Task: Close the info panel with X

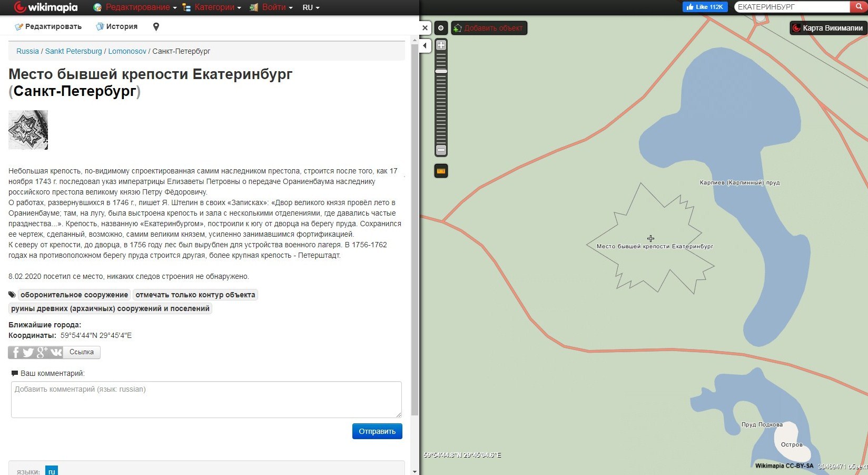Action: (425, 28)
